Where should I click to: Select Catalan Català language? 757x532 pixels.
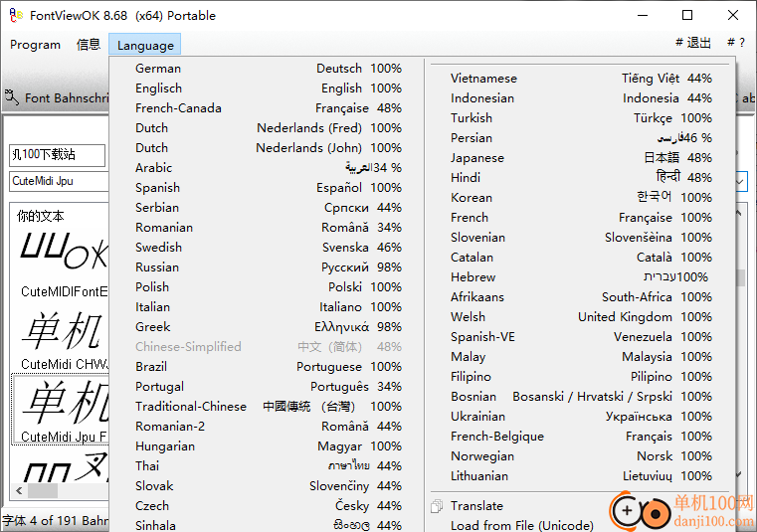(x=581, y=257)
